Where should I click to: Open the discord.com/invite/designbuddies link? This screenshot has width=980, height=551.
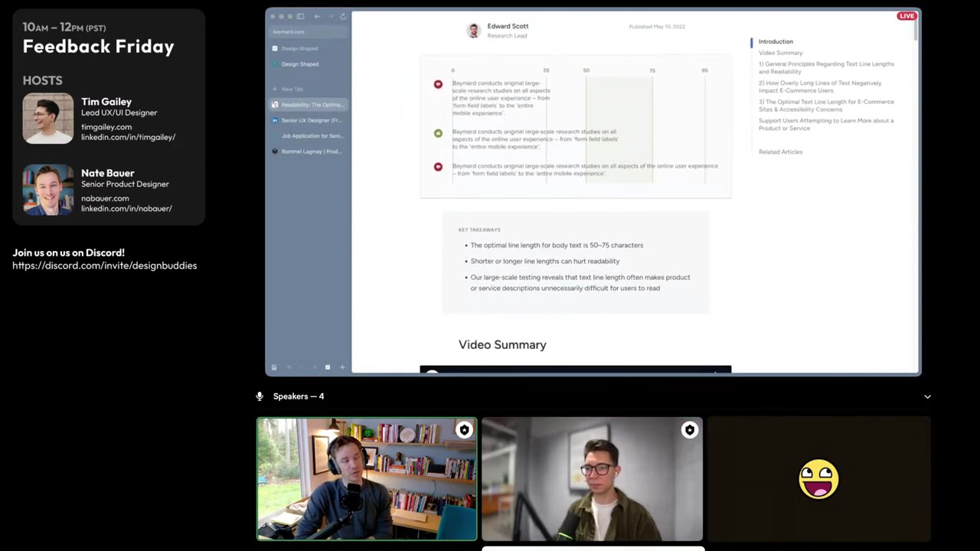click(x=104, y=266)
